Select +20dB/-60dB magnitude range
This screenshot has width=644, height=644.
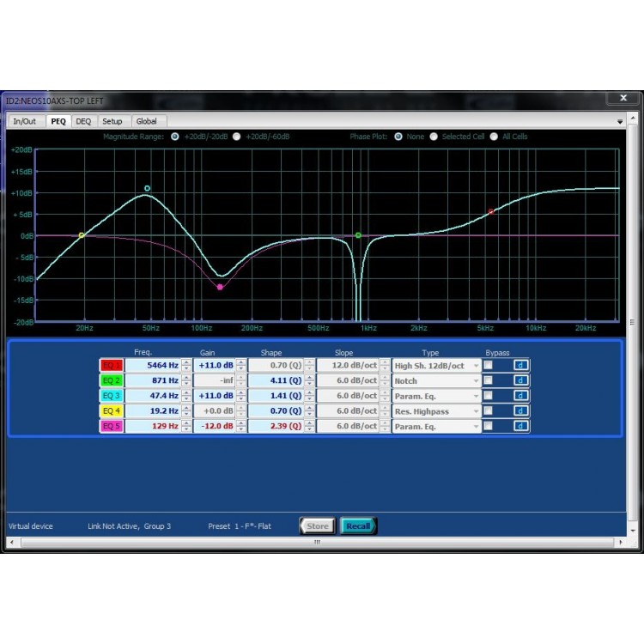(237, 137)
